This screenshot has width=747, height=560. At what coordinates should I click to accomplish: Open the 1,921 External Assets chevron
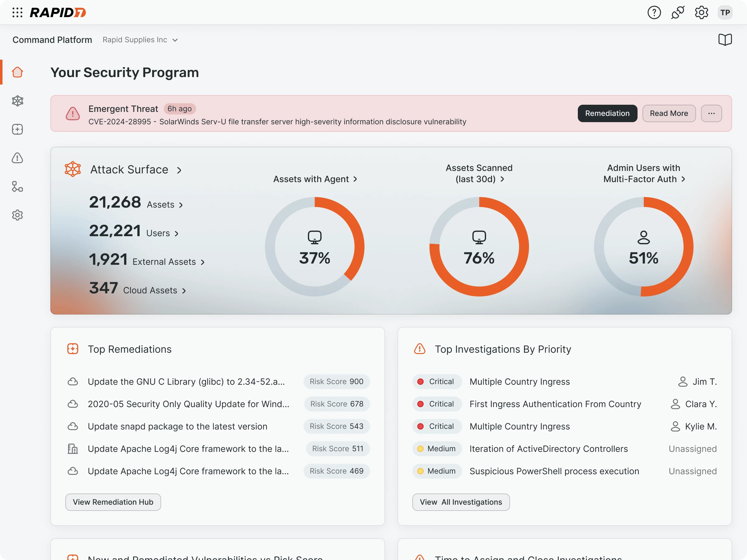202,262
